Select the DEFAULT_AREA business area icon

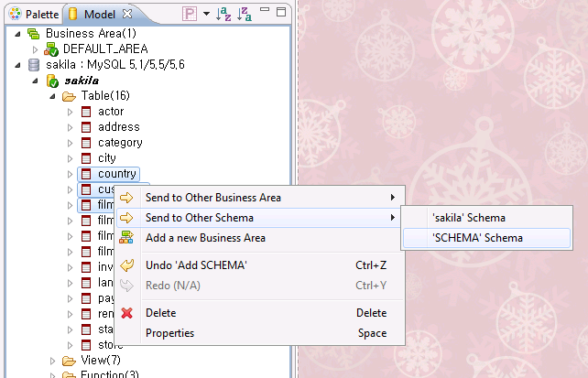pyautogui.click(x=51, y=49)
